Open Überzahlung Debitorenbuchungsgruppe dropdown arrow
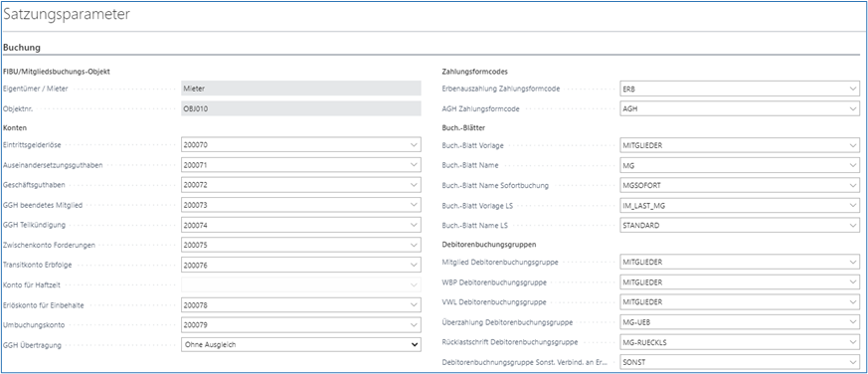Viewport: 868px width, 374px height. click(852, 322)
